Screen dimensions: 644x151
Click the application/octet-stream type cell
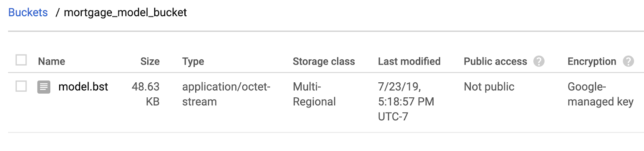click(x=226, y=94)
